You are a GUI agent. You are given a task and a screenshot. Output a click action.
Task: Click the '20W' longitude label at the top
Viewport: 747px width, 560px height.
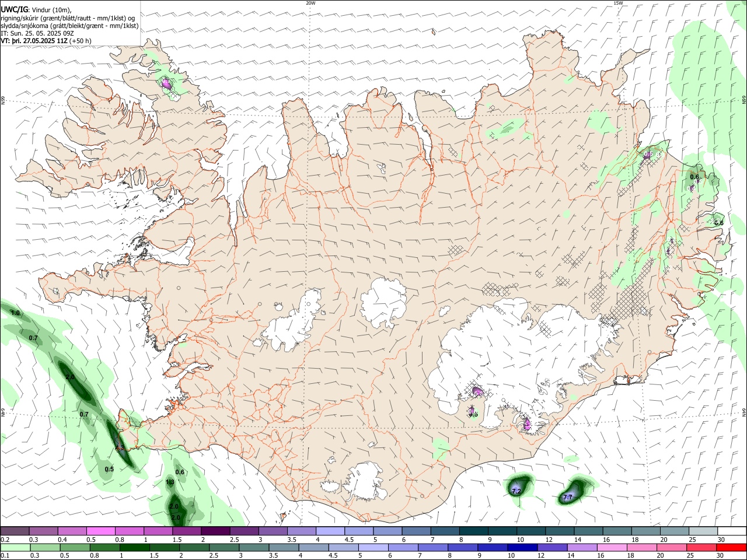(x=310, y=3)
